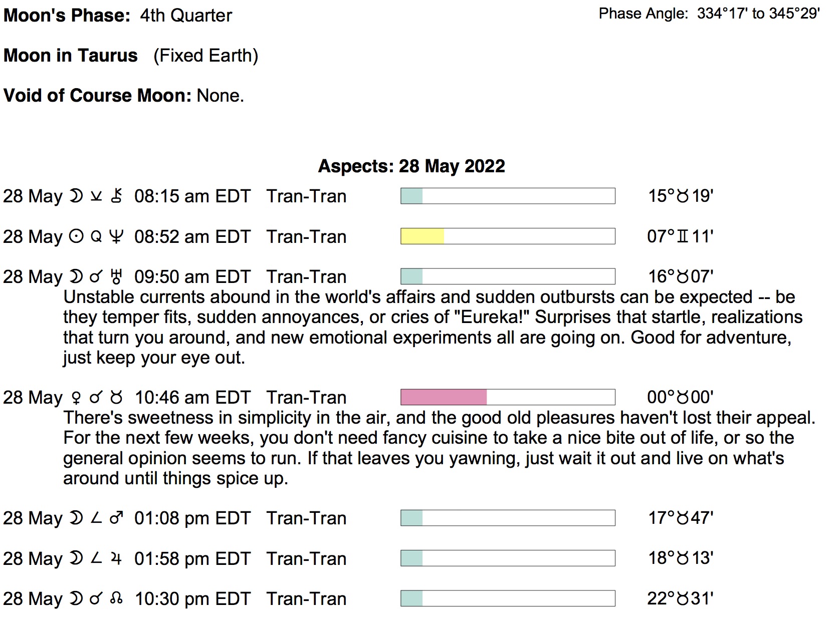The image size is (840, 622).
Task: Click the pink Venus ingress strength bar
Action: tap(444, 398)
